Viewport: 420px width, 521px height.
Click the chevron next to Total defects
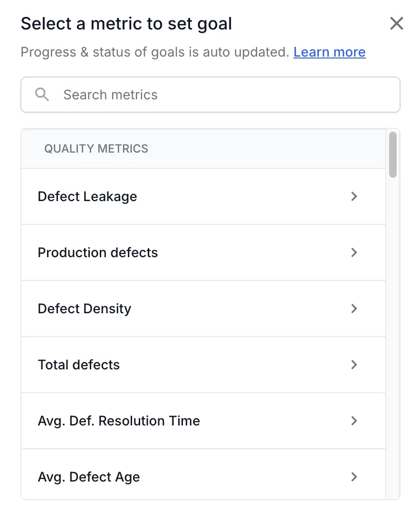click(354, 365)
